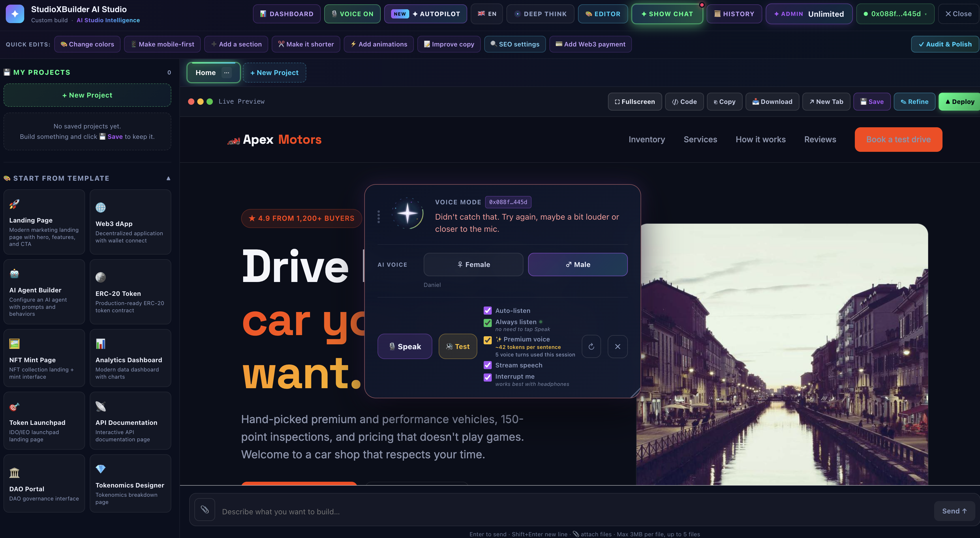Screen dimensions: 980x538
Task: Select the DAO Portal building template
Action: click(x=44, y=483)
